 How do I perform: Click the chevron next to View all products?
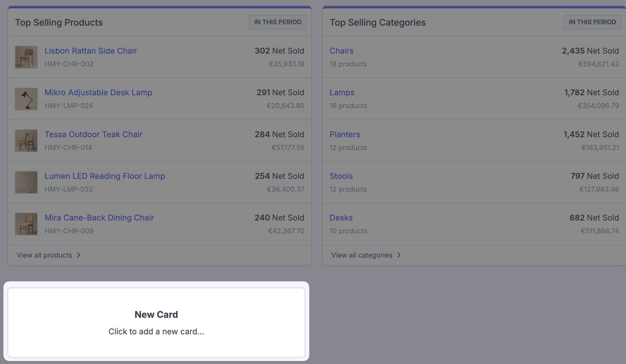[79, 255]
